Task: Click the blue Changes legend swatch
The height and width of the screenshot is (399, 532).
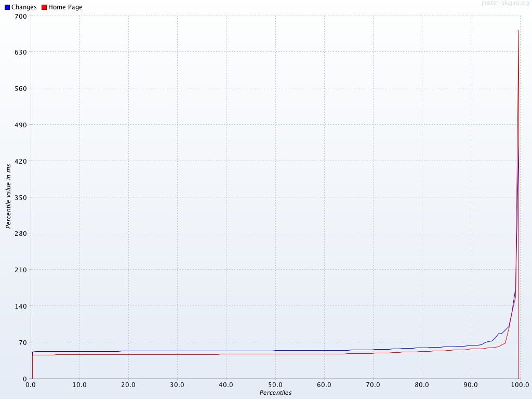Action: [x=7, y=7]
